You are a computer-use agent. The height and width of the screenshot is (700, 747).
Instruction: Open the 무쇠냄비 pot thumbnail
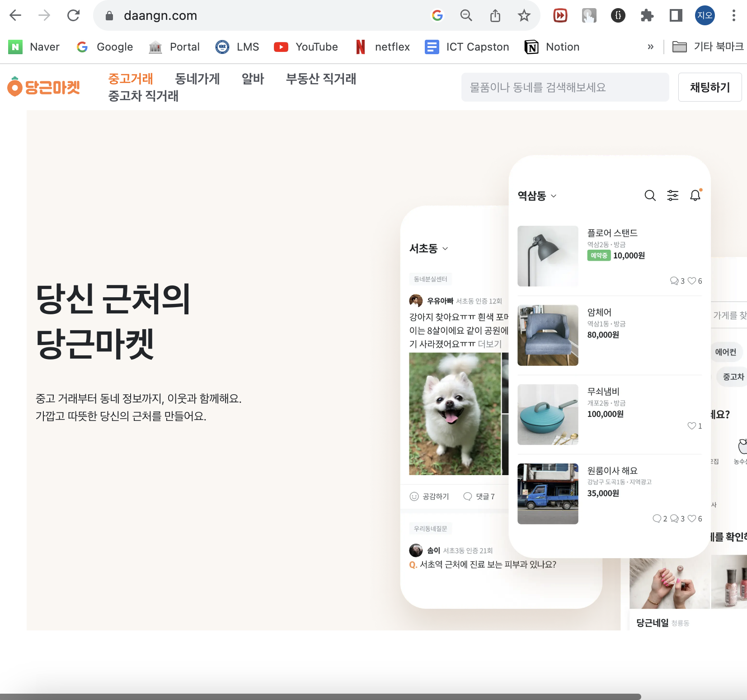pos(548,415)
